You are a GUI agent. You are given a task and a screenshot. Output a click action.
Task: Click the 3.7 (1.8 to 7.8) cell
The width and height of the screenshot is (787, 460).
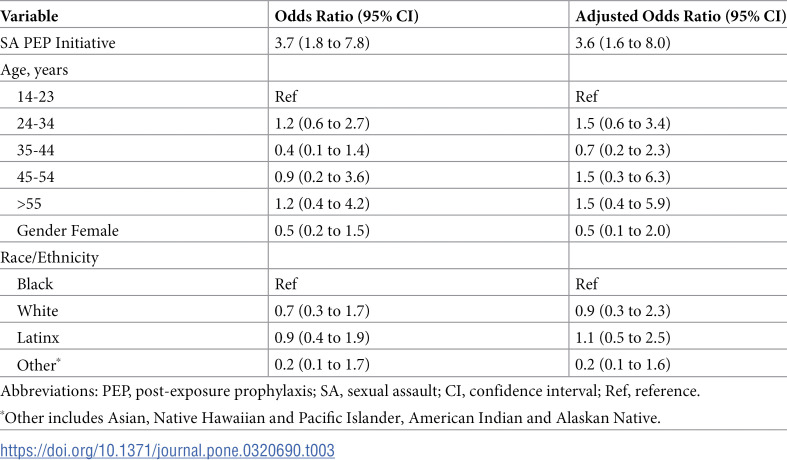[322, 43]
